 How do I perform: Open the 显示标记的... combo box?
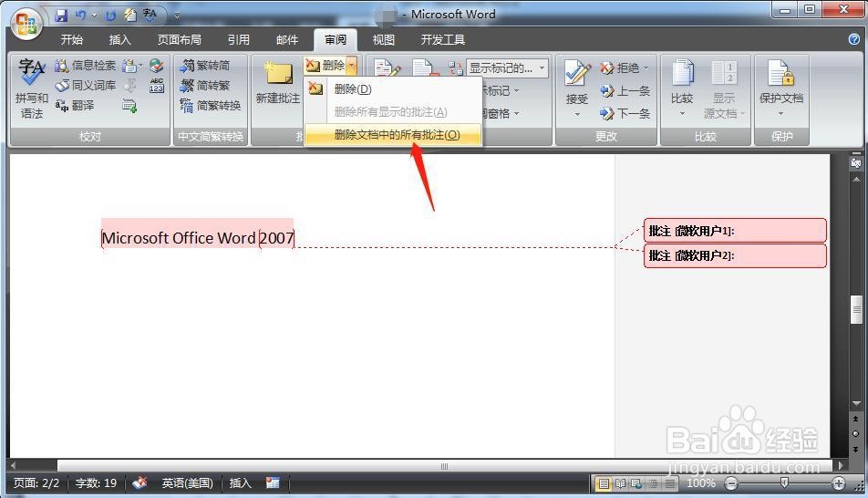(507, 67)
